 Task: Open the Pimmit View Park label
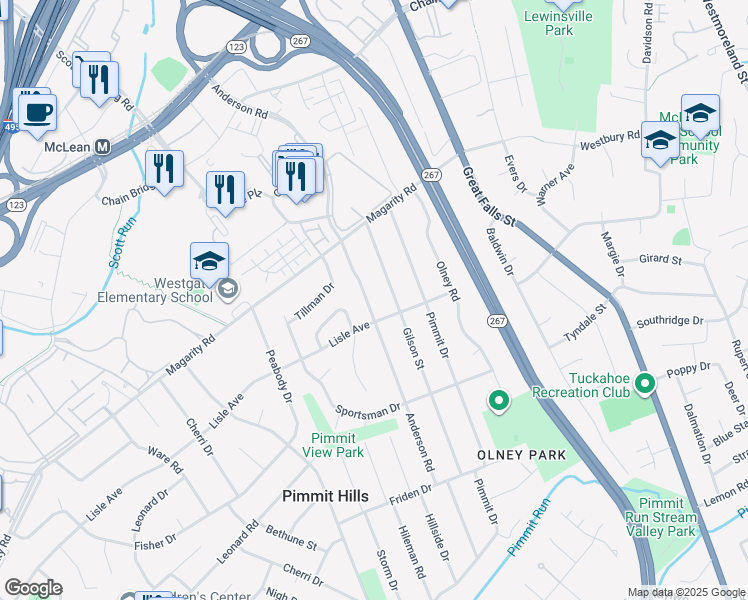[333, 445]
